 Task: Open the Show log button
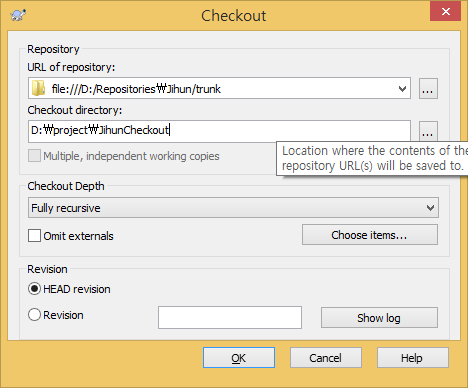click(379, 318)
